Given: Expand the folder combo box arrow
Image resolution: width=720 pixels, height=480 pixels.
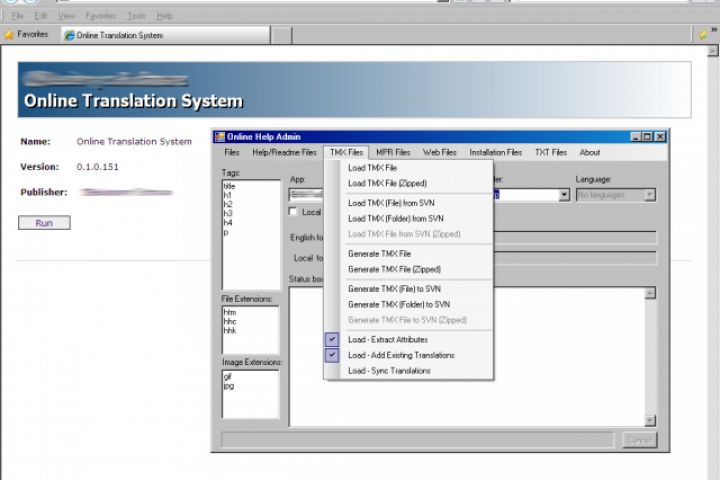Looking at the screenshot, I should pyautogui.click(x=564, y=195).
